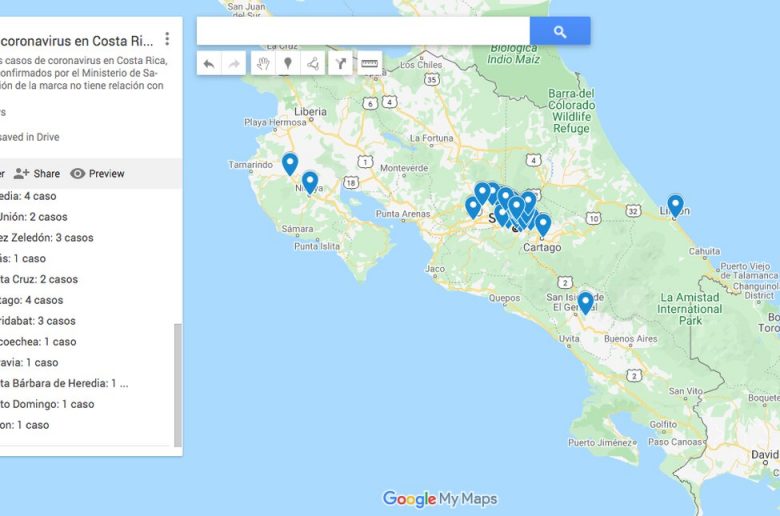
Task: Select 'Zeledón: 3 casos' list entry
Action: 46,238
